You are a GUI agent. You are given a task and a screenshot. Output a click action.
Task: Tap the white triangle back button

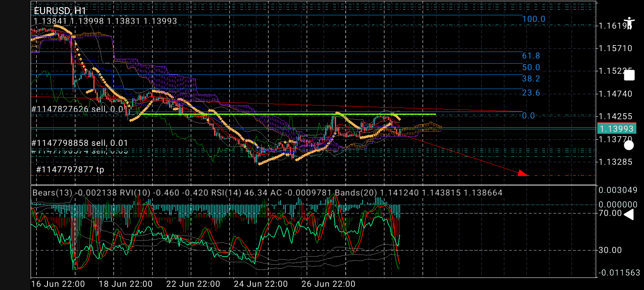629,215
